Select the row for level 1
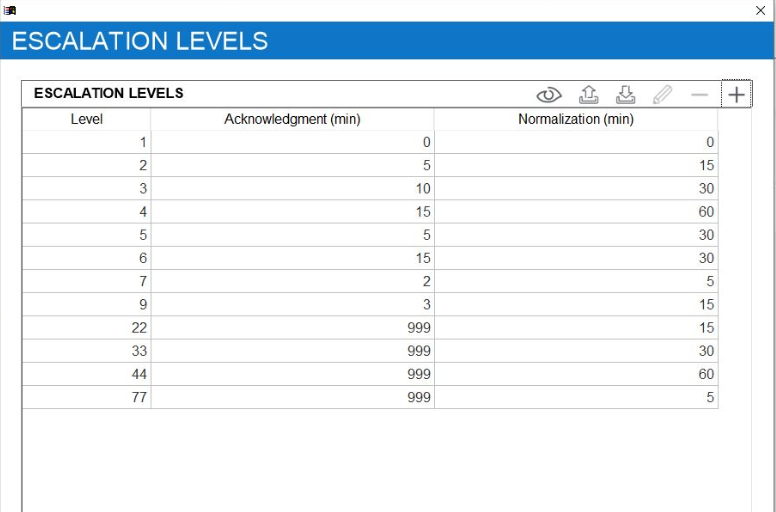This screenshot has width=776, height=512. [x=86, y=143]
